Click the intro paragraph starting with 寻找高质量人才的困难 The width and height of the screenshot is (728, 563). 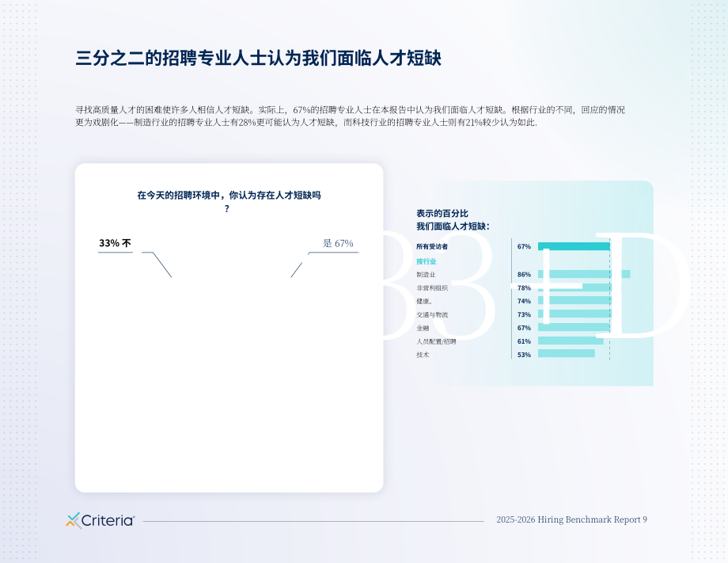pos(350,116)
